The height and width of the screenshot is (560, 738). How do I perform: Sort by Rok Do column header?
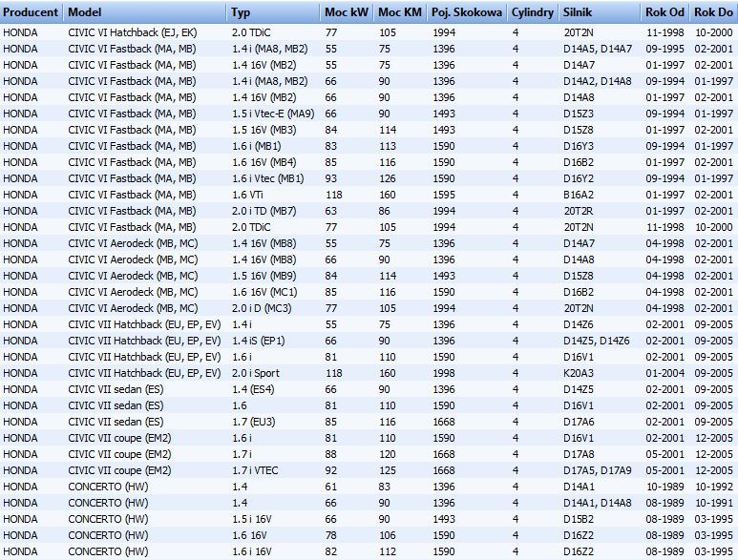click(713, 12)
